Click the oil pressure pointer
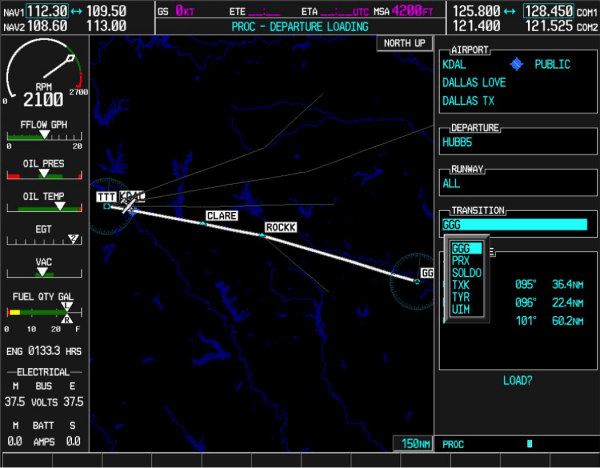This screenshot has width=600, height=468. point(44,173)
